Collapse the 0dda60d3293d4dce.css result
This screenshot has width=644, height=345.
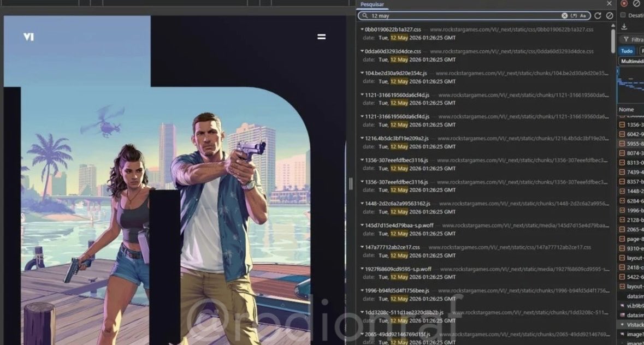[362, 51]
